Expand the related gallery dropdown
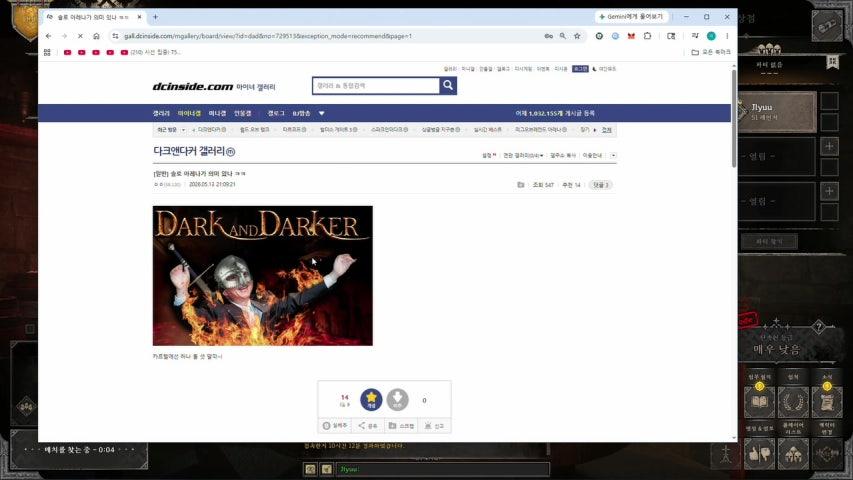The image size is (853, 480). [x=523, y=156]
